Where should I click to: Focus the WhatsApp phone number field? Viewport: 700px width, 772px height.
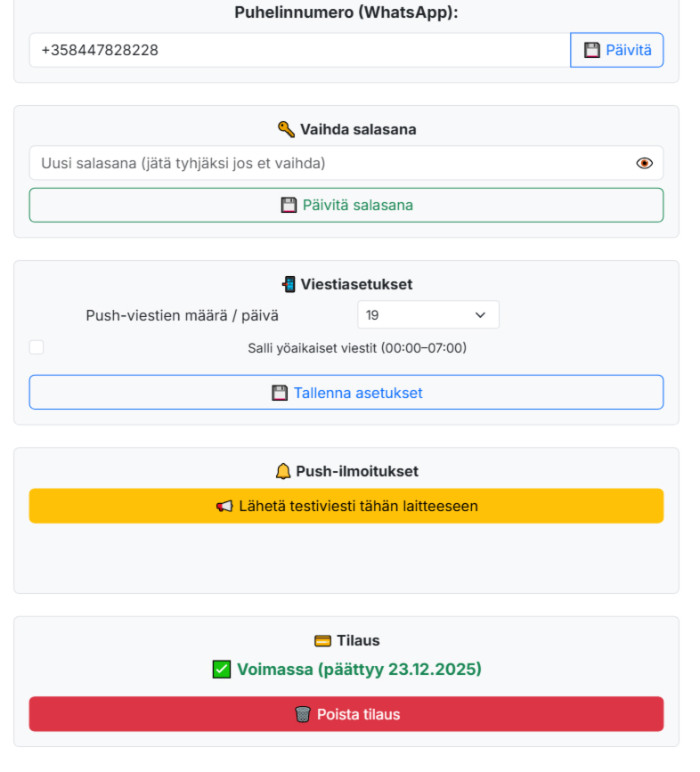point(299,51)
